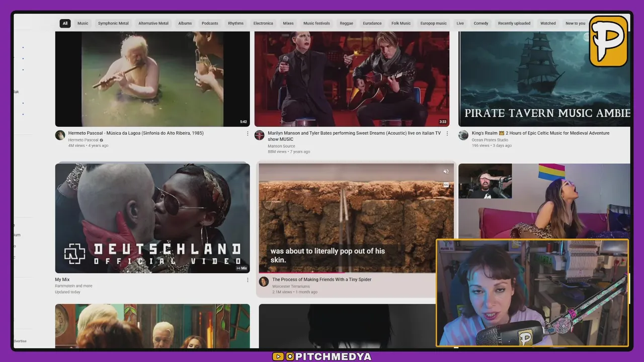Open the dark silhouette video thumbnail
Viewport: 644px width, 362px height.
[348, 326]
